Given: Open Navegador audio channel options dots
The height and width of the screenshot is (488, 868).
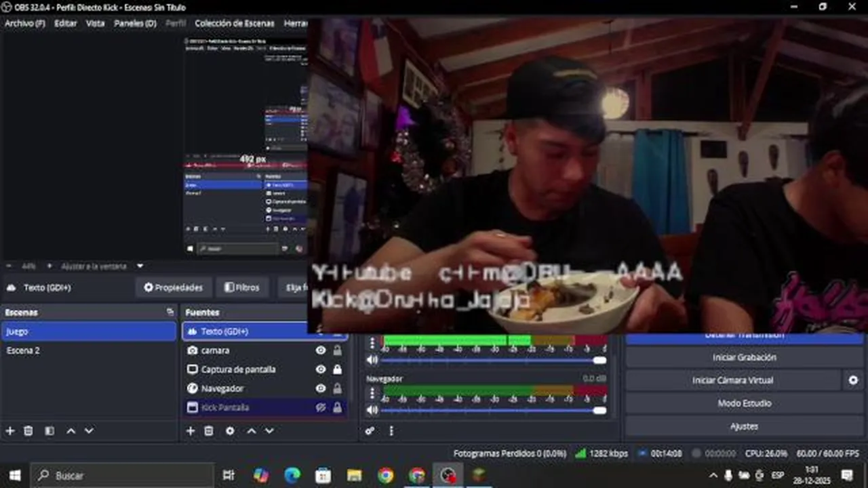Looking at the screenshot, I should pos(372,392).
